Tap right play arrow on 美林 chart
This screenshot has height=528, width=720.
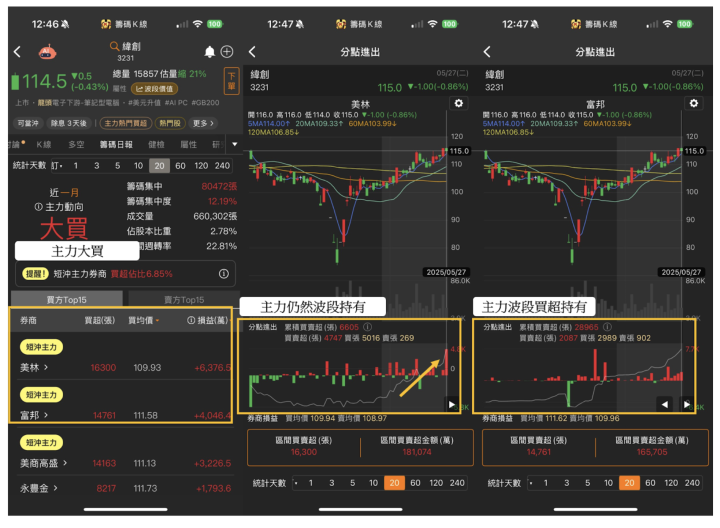click(x=451, y=404)
